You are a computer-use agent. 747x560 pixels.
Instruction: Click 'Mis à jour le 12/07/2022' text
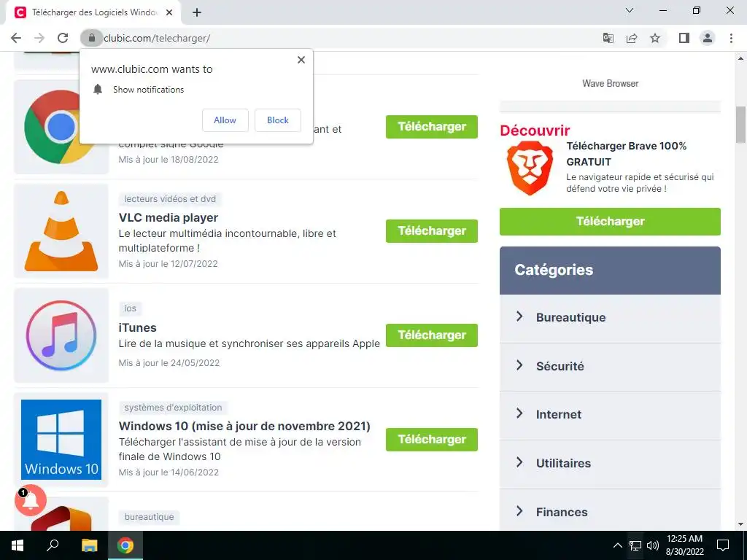coord(169,264)
